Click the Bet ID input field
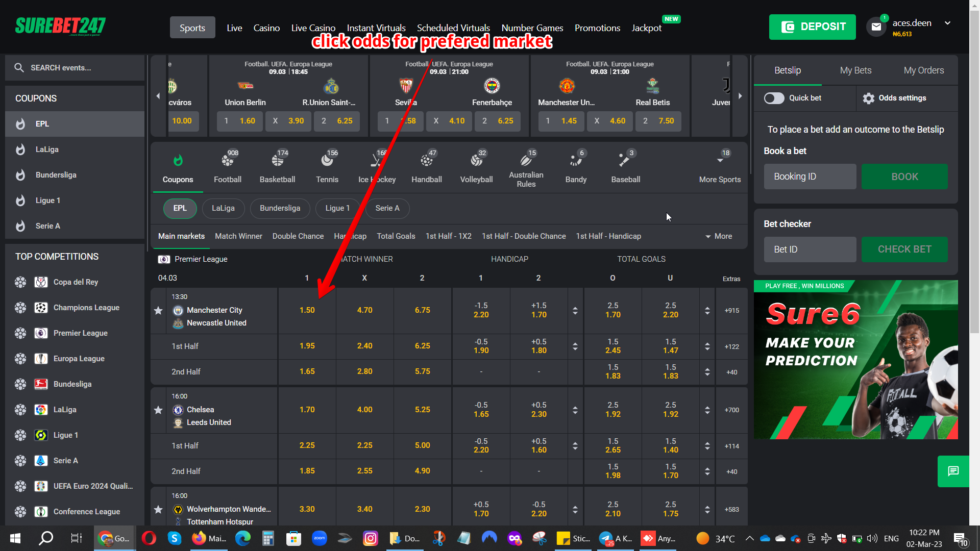 tap(810, 249)
